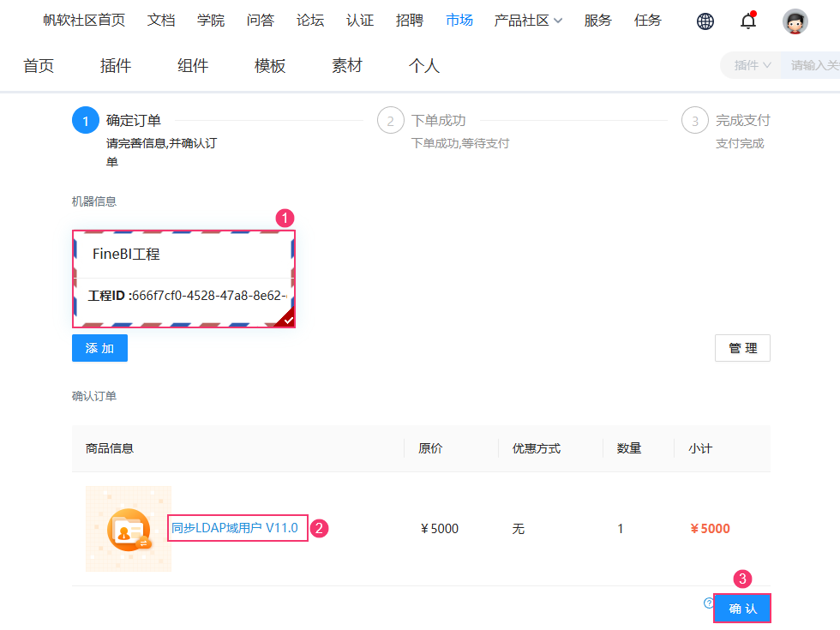Click the 数量 column header
The width and height of the screenshot is (840, 630).
pyautogui.click(x=629, y=448)
